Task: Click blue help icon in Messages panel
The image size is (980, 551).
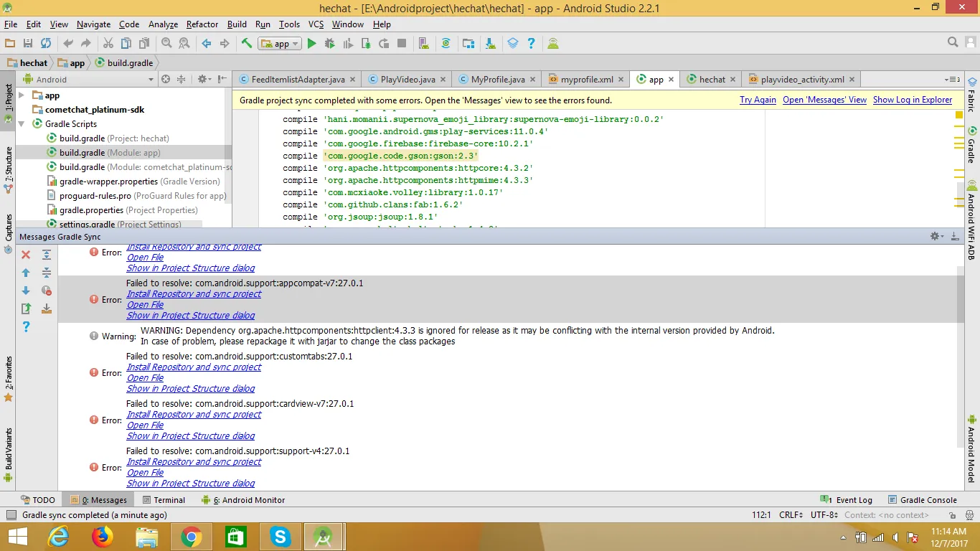Action: point(26,327)
